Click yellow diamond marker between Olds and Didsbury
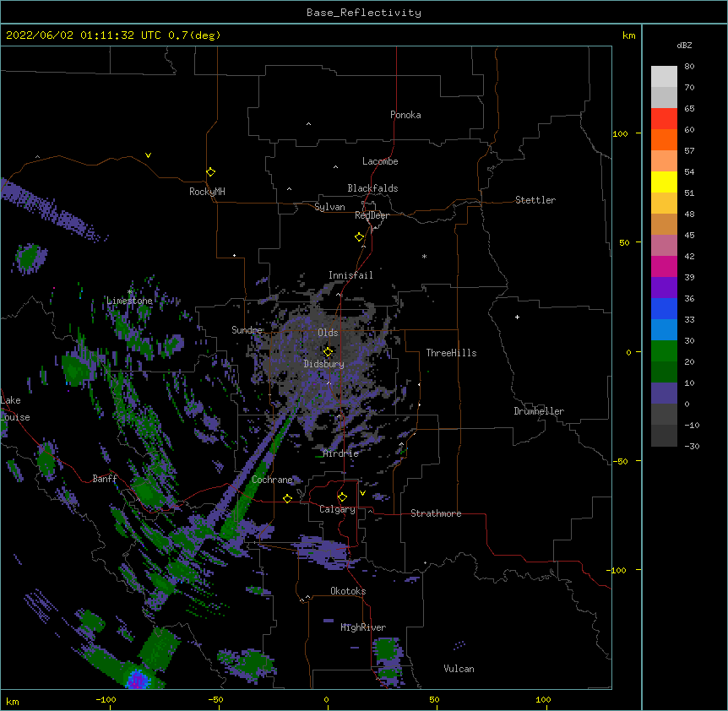This screenshot has height=711, width=728. (x=328, y=351)
